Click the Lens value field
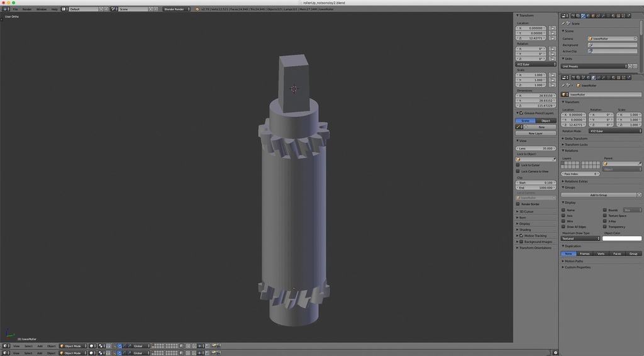 535,148
